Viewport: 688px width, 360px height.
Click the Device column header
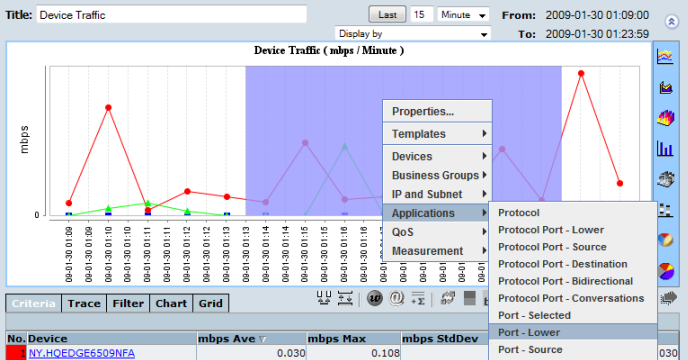click(x=111, y=339)
